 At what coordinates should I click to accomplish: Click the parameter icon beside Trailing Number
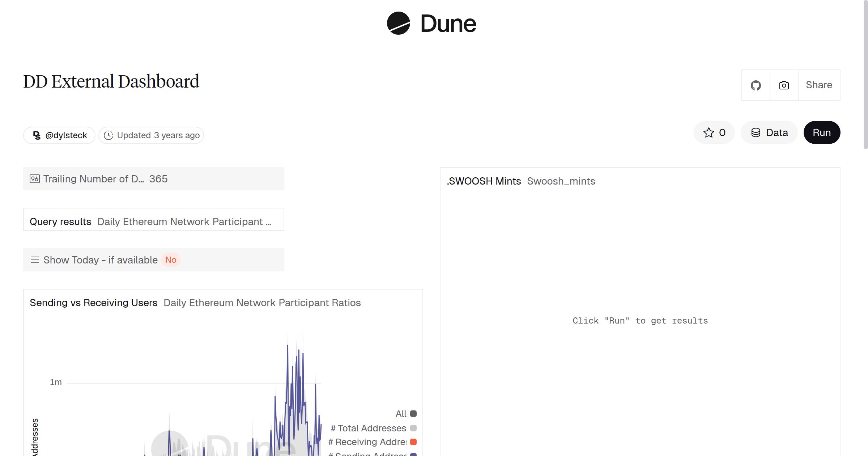[x=34, y=178]
